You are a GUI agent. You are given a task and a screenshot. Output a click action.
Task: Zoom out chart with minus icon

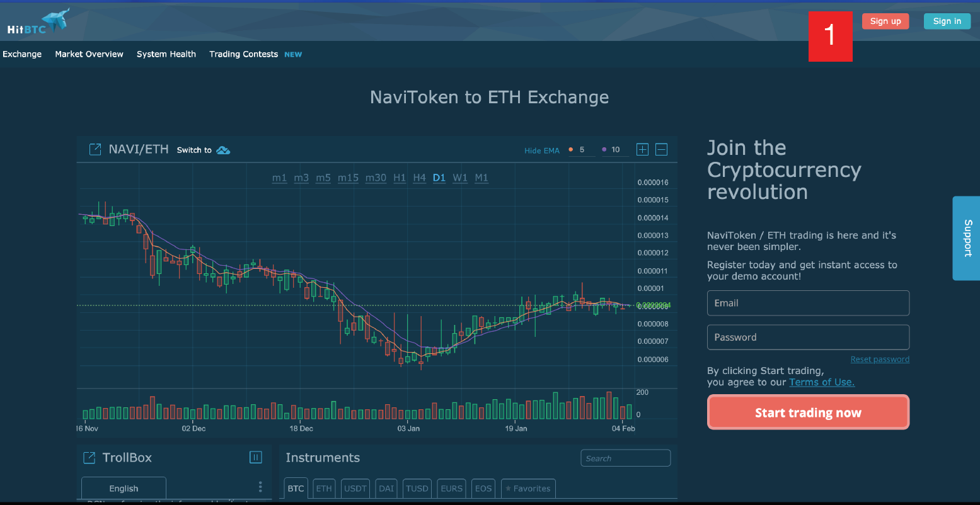tap(661, 149)
